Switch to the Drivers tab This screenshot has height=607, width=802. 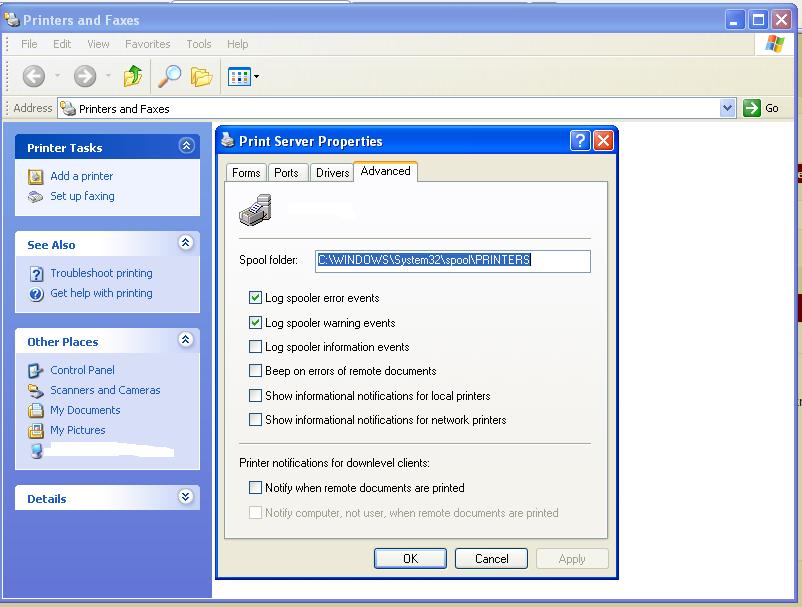tap(332, 173)
